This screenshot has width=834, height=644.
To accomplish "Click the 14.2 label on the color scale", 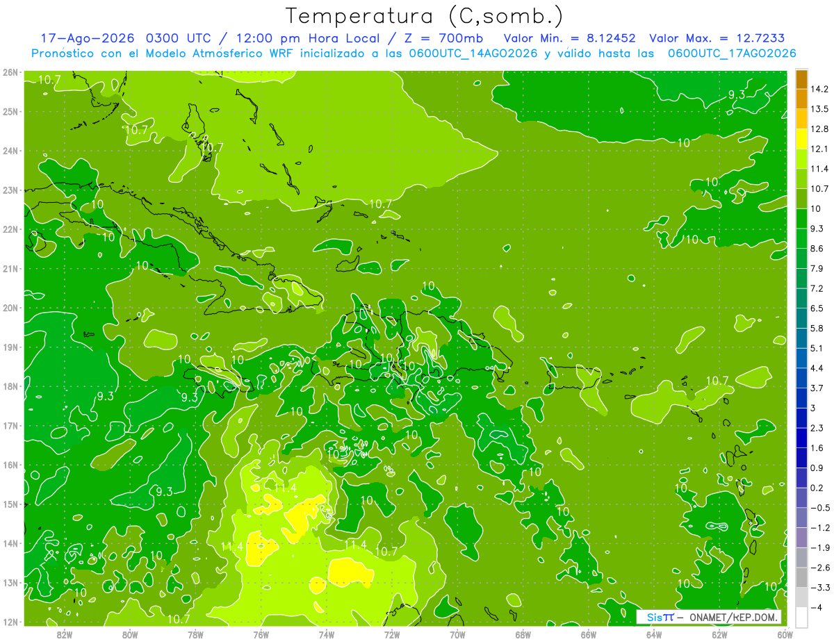I will pyautogui.click(x=819, y=89).
